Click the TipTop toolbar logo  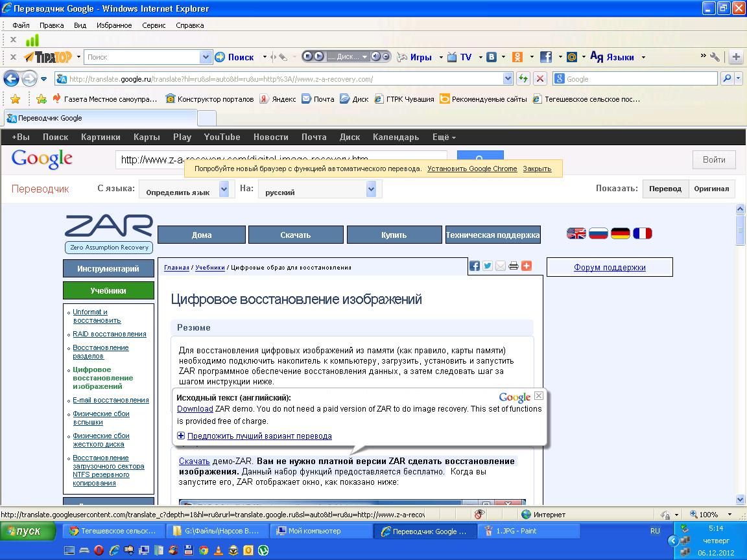click(x=47, y=57)
